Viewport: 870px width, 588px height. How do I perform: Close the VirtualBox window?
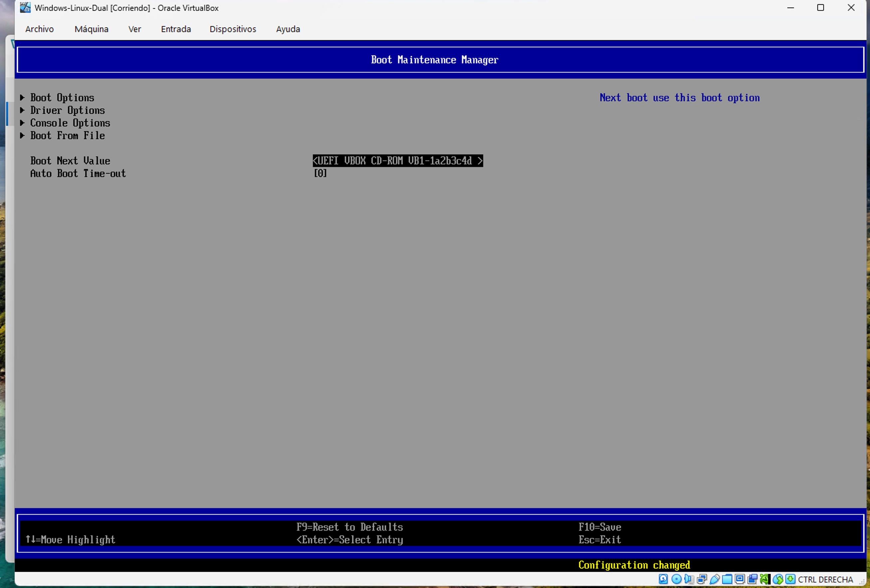851,8
